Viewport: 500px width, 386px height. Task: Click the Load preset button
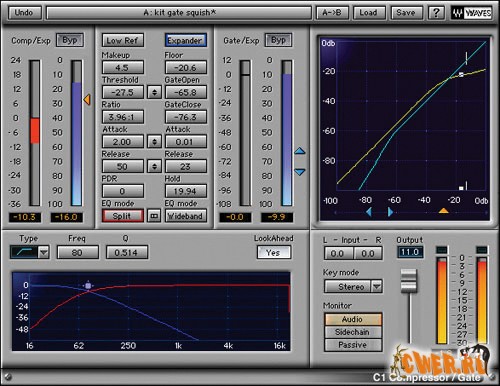click(368, 13)
